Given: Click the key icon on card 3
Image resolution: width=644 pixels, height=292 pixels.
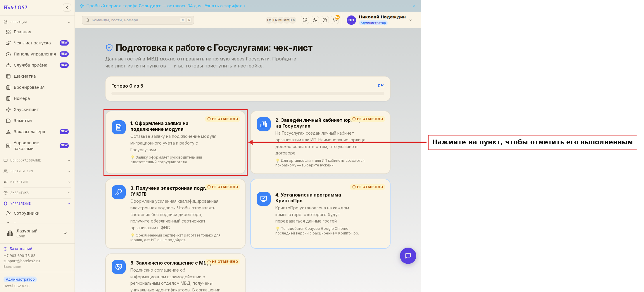Looking at the screenshot, I should (119, 192).
